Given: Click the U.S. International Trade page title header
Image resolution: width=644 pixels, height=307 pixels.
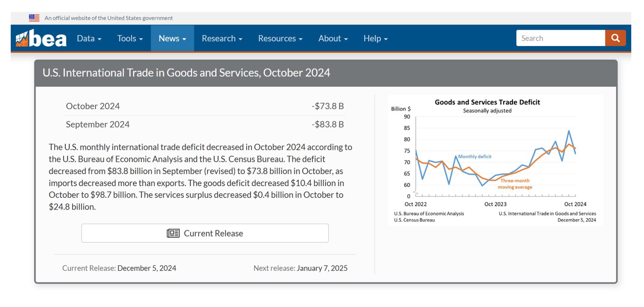Looking at the screenshot, I should tap(186, 73).
